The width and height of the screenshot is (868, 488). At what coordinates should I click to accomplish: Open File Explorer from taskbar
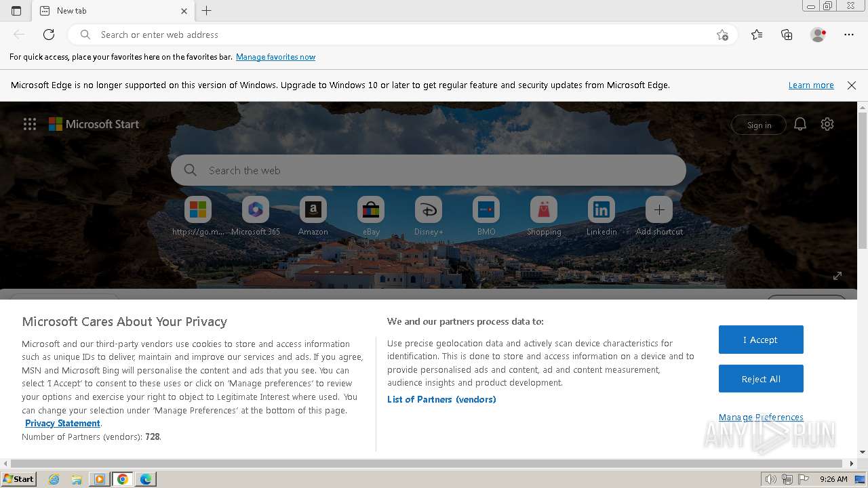click(x=77, y=479)
